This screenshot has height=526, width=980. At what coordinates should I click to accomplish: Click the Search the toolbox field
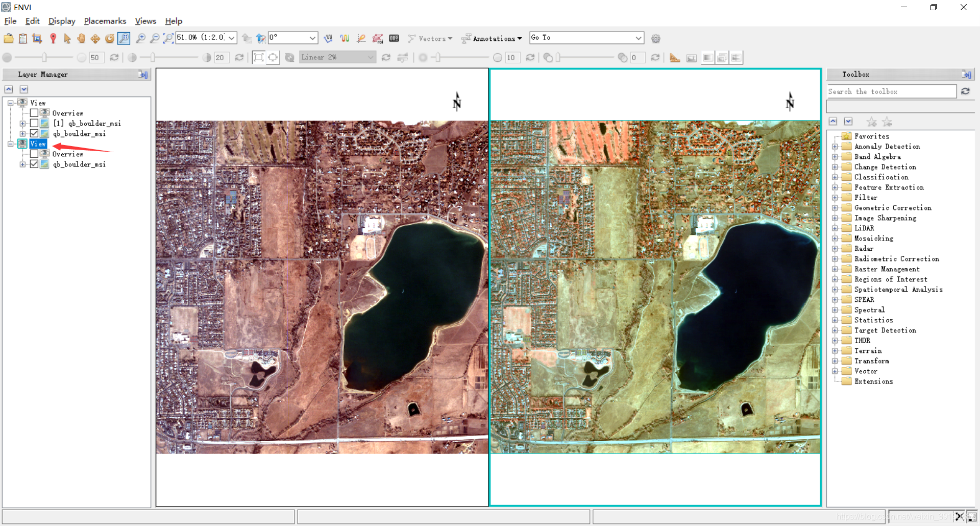891,91
